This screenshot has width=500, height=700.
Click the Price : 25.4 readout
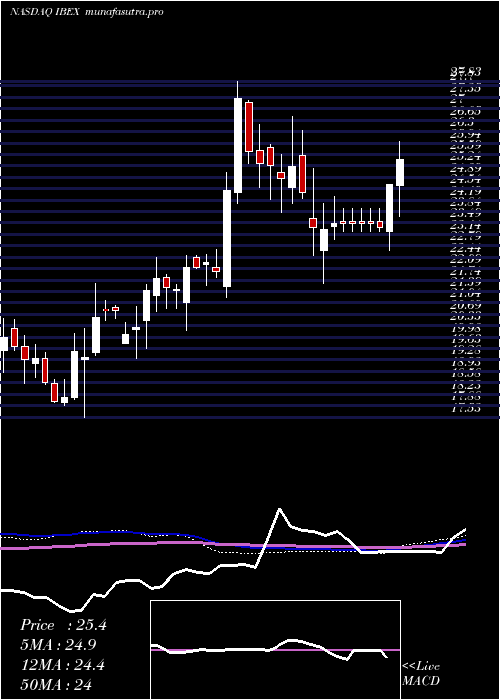pyautogui.click(x=63, y=625)
